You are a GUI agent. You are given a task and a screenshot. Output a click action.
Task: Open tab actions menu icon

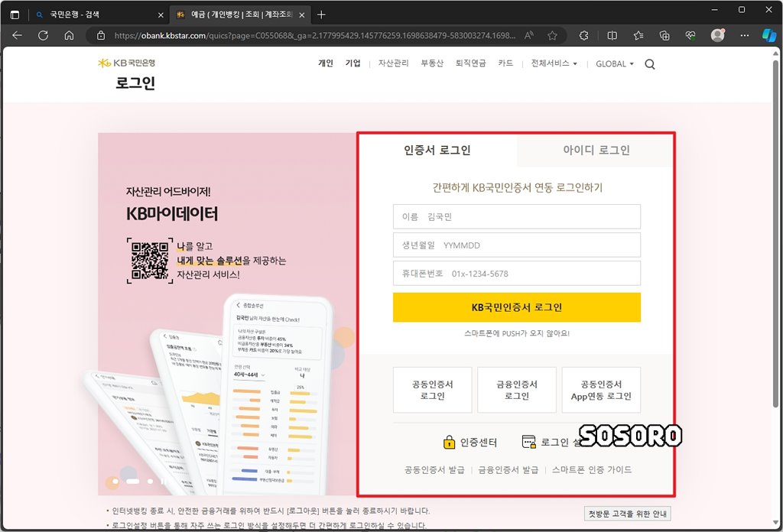point(15,15)
